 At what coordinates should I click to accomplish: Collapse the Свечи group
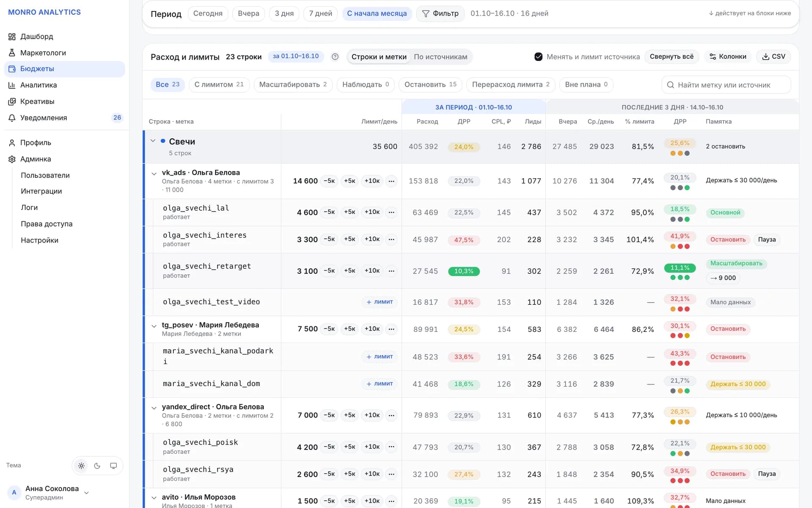tap(153, 141)
